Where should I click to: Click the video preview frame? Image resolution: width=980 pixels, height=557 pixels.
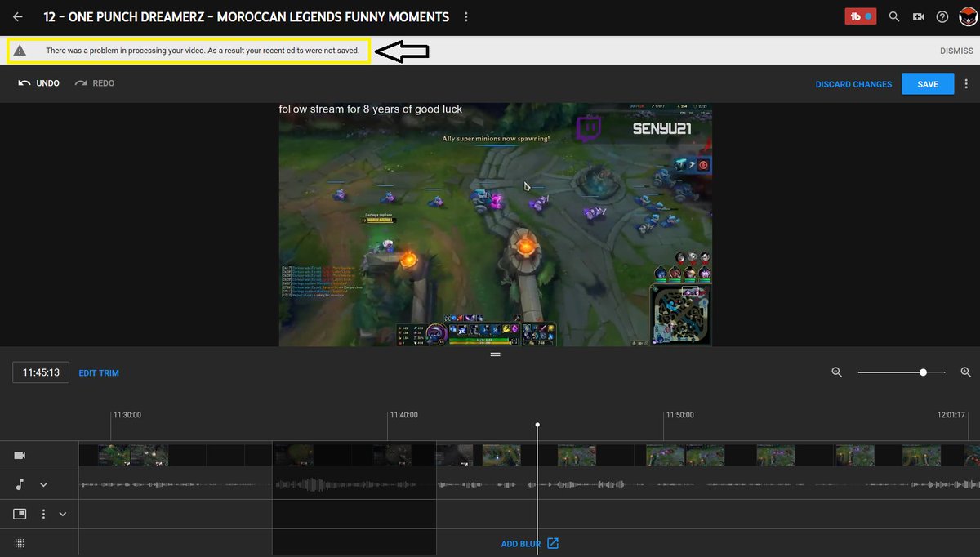click(x=496, y=225)
